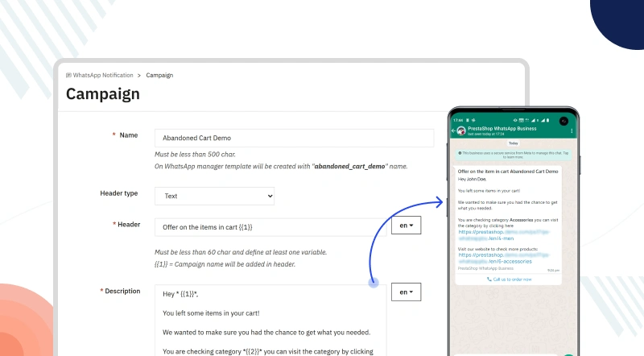Tap the phone icon beside Call us to order now
The width and height of the screenshot is (644, 356).
click(489, 279)
